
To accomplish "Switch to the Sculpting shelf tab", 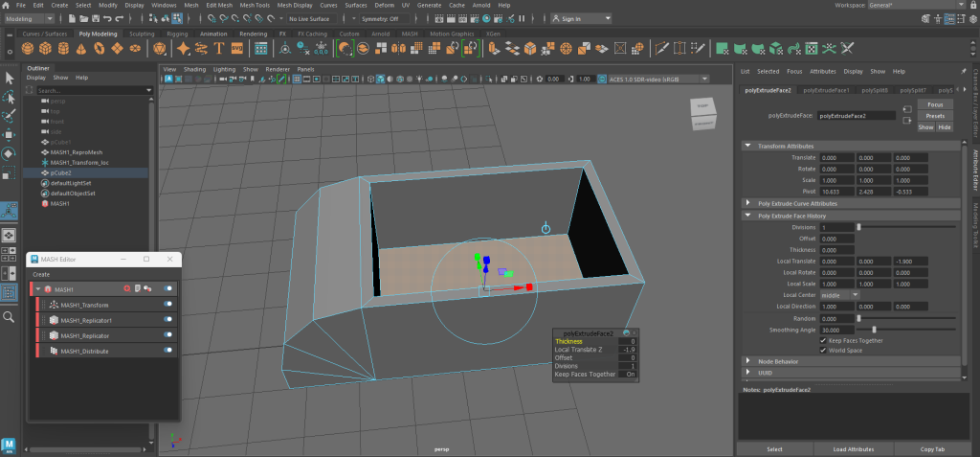I will (142, 34).
